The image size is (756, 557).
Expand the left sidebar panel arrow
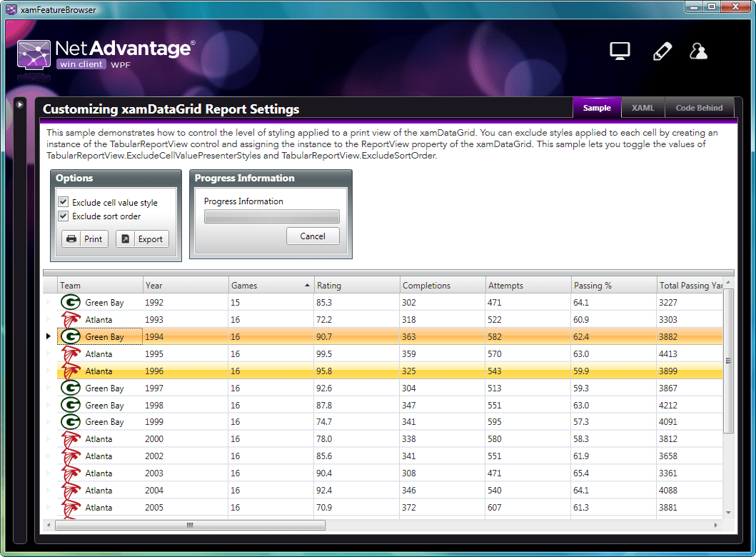coord(19,104)
